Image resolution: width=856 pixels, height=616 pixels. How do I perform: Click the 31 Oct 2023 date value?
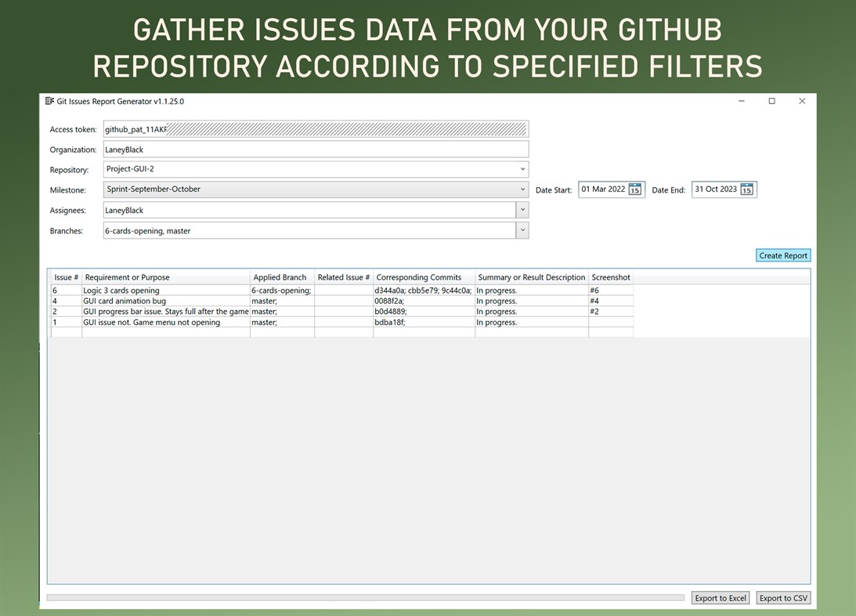(716, 189)
